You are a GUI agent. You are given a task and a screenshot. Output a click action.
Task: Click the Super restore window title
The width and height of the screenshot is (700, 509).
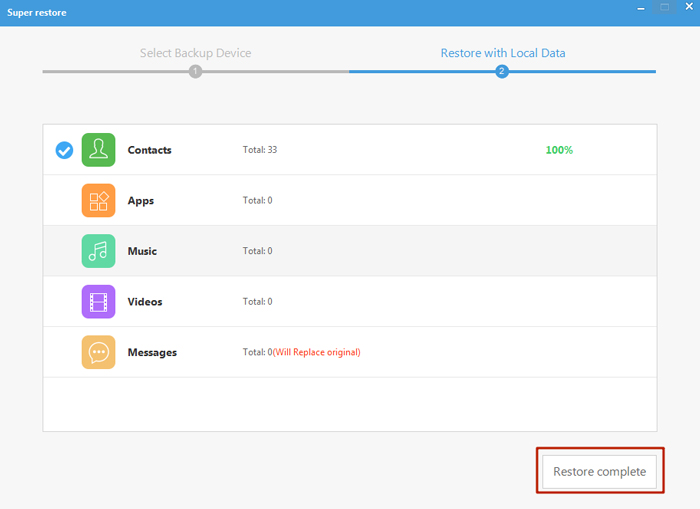click(37, 13)
